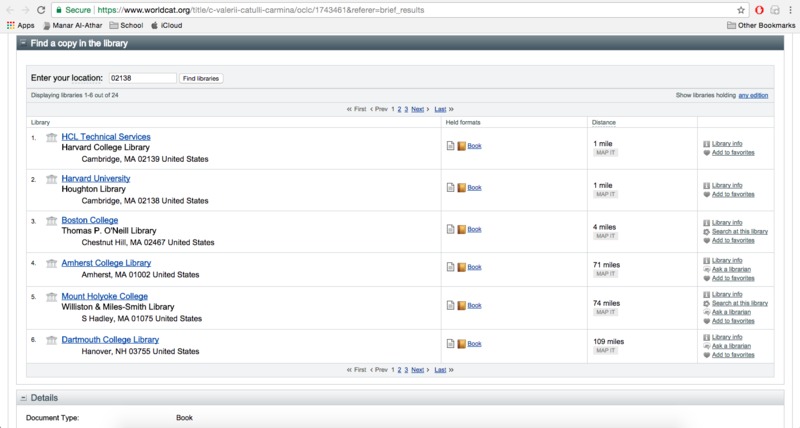
Task: Open Amherst College Library link
Action: pos(106,263)
